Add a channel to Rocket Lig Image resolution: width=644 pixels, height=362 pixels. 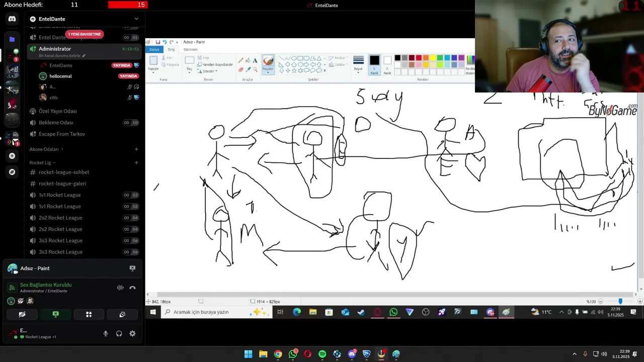coord(136,163)
